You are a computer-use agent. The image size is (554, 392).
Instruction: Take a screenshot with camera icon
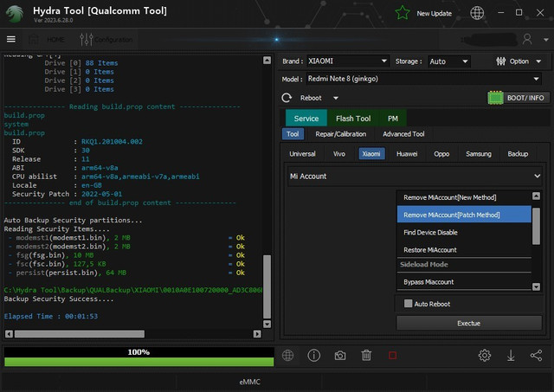click(x=340, y=356)
